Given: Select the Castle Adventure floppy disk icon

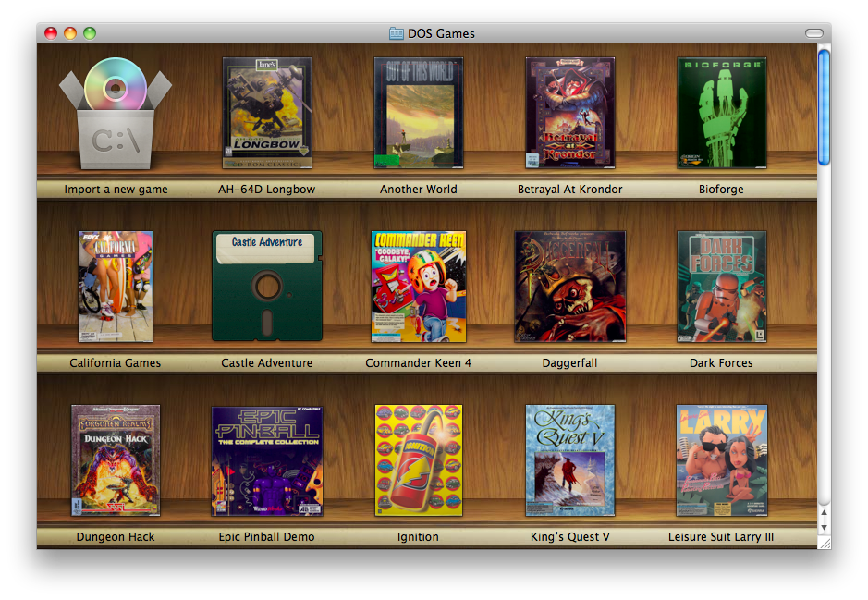Looking at the screenshot, I should [267, 287].
